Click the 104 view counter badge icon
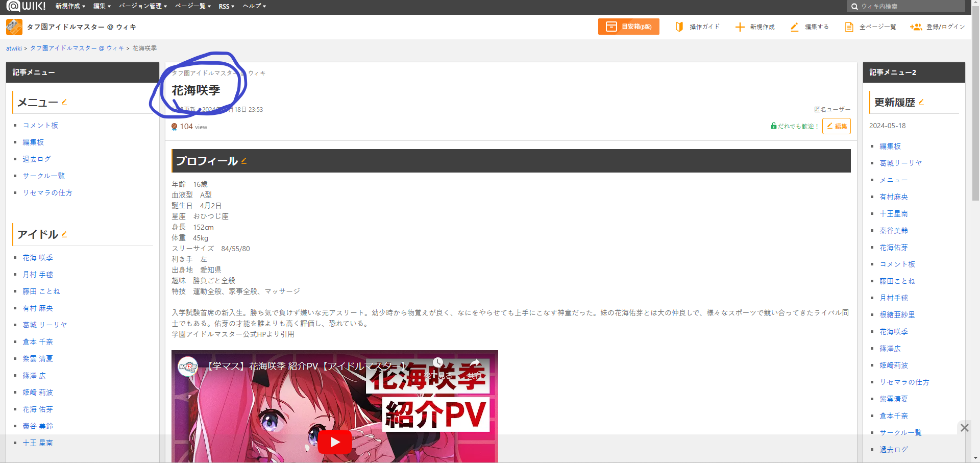The width and height of the screenshot is (980, 463). tap(175, 127)
